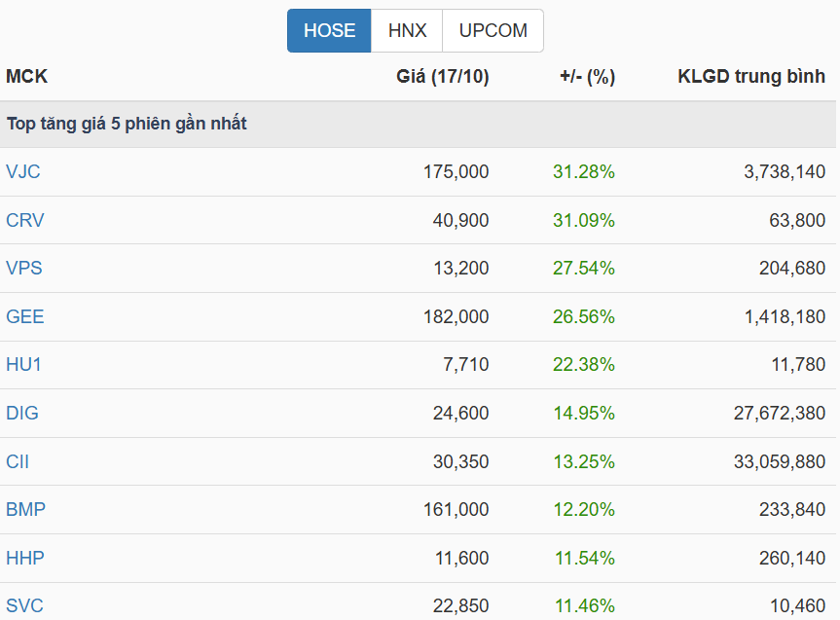Click the Giá (17/10) column header

coord(443,77)
